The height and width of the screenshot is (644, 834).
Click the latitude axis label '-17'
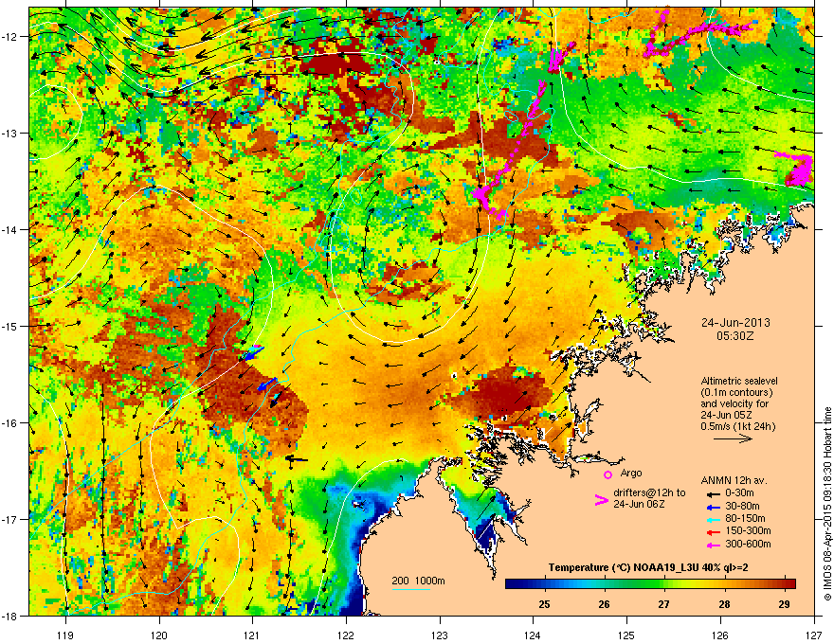10,519
